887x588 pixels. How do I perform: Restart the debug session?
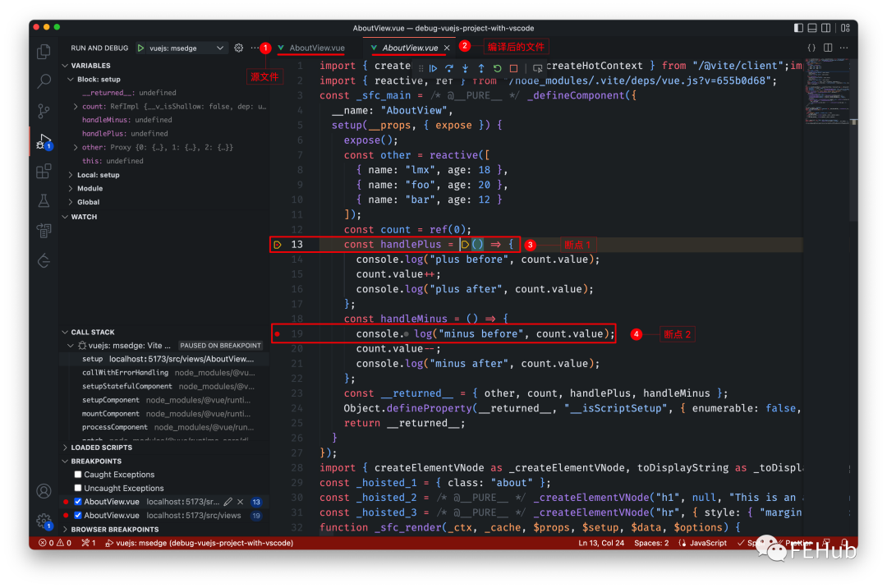497,68
